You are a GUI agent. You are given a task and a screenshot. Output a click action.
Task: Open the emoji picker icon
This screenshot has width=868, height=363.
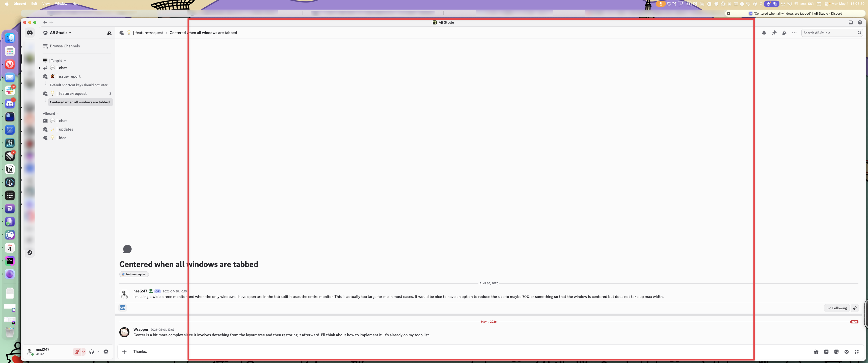(x=847, y=352)
